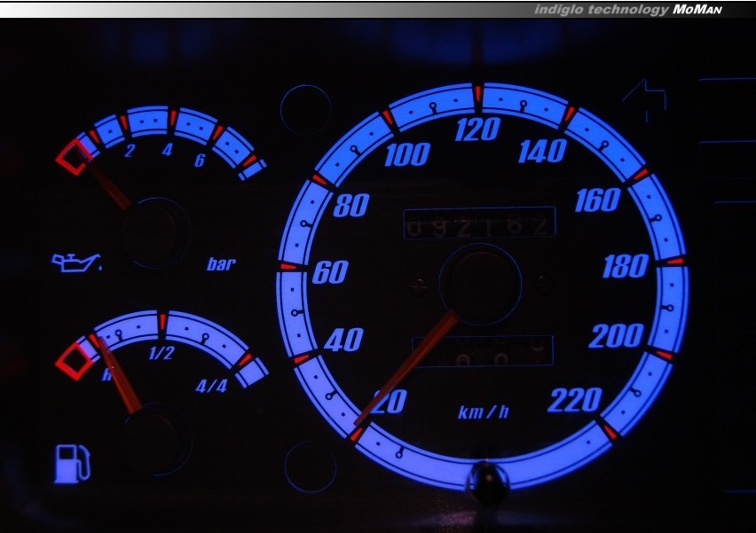Click the km/h unit label
Image resolution: width=756 pixels, height=533 pixels.
point(484,412)
